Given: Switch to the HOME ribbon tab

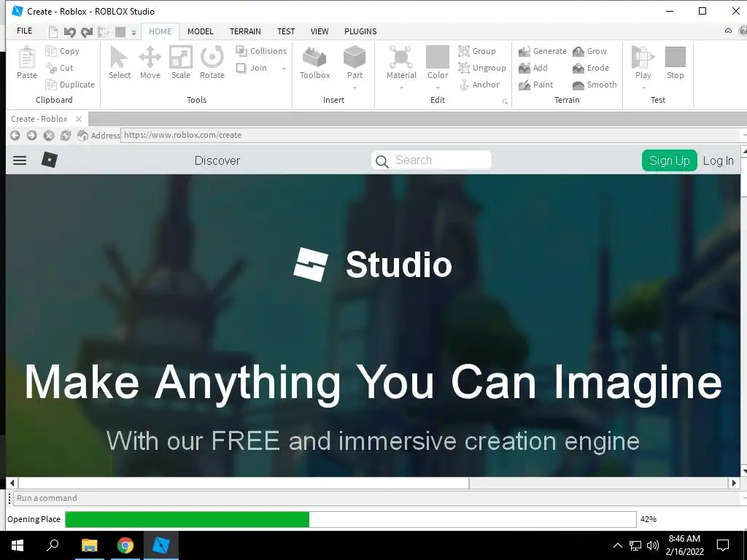Looking at the screenshot, I should pos(160,31).
